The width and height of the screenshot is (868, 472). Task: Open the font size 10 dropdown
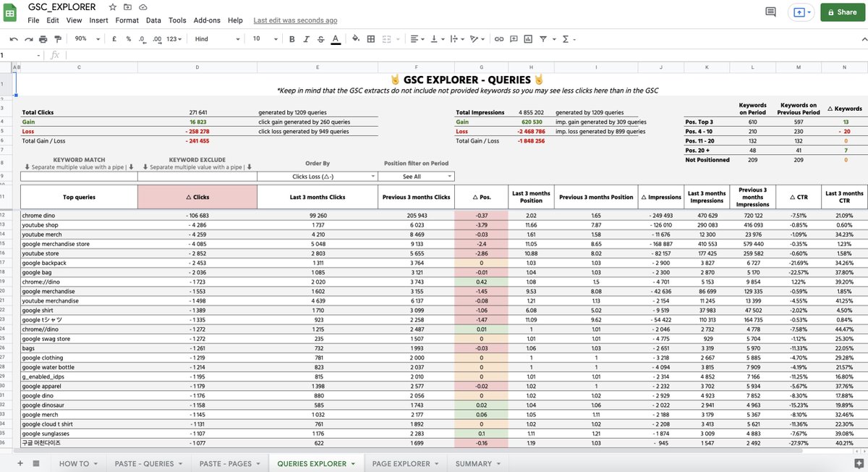coord(264,39)
